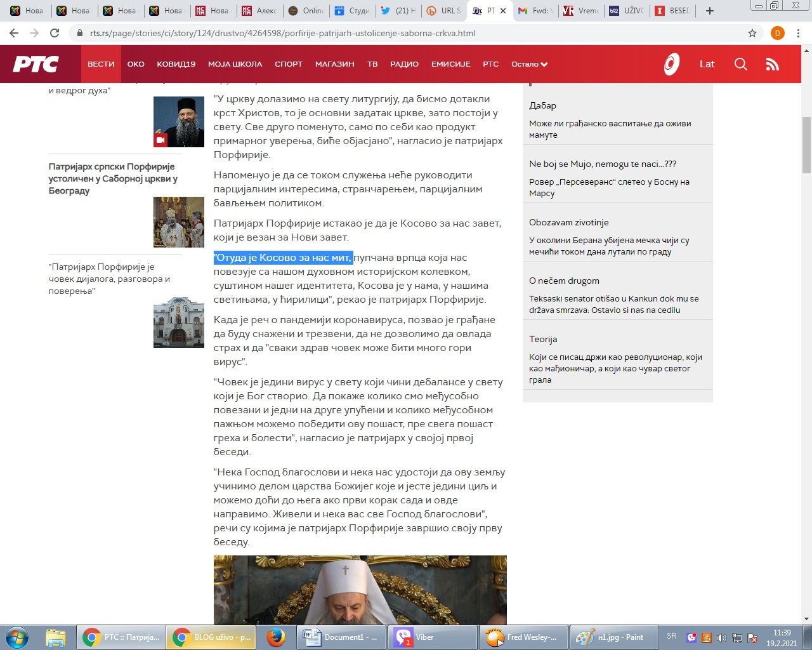Expand the Остало menu dropdown
The height and width of the screenshot is (650, 812).
pyautogui.click(x=529, y=64)
